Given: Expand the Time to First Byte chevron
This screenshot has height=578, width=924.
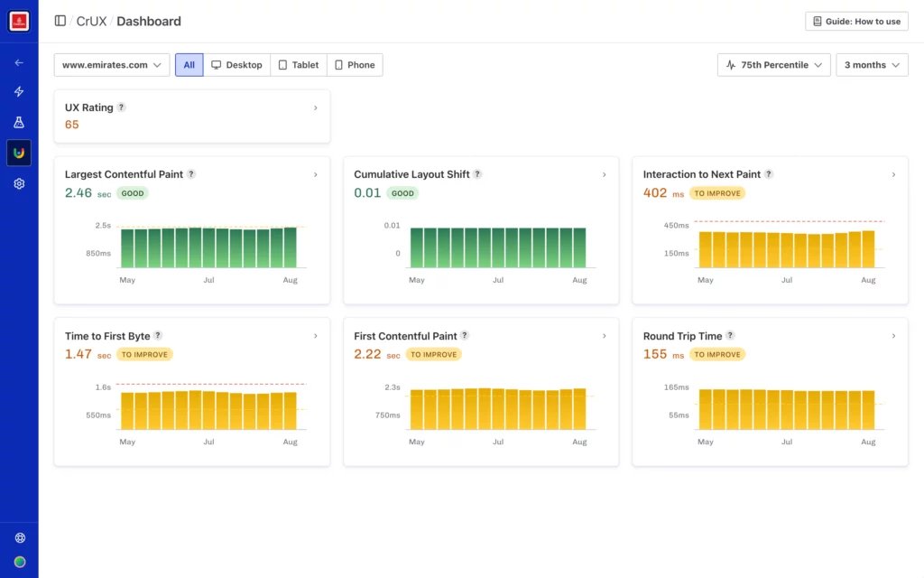Looking at the screenshot, I should tap(315, 336).
